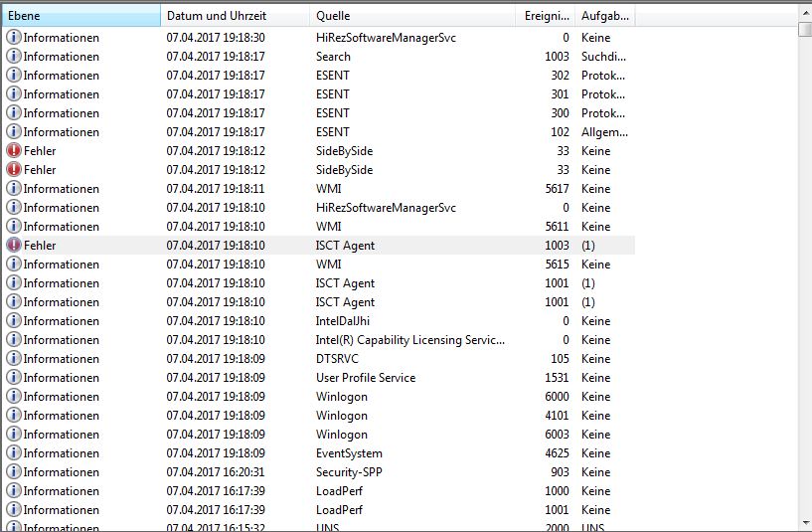Click the Suchdi... task category cell
The width and height of the screenshot is (812, 532).
603,57
